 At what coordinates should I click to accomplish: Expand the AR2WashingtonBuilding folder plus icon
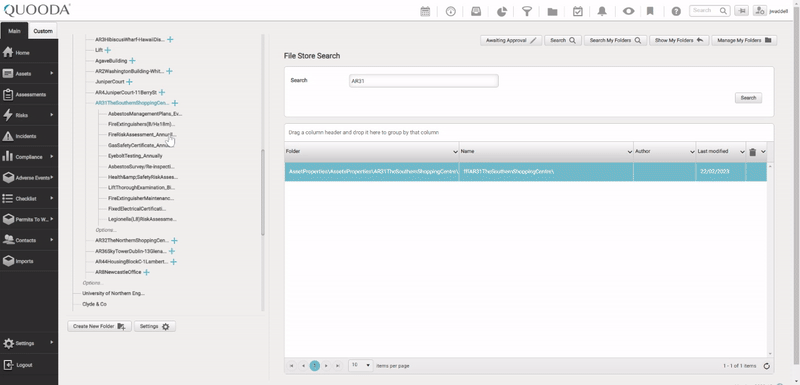169,71
